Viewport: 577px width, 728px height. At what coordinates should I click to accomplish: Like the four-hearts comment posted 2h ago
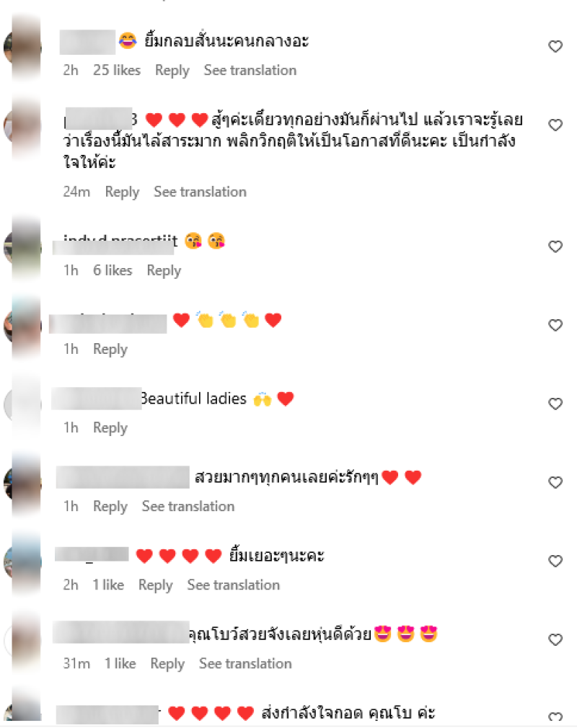555,561
